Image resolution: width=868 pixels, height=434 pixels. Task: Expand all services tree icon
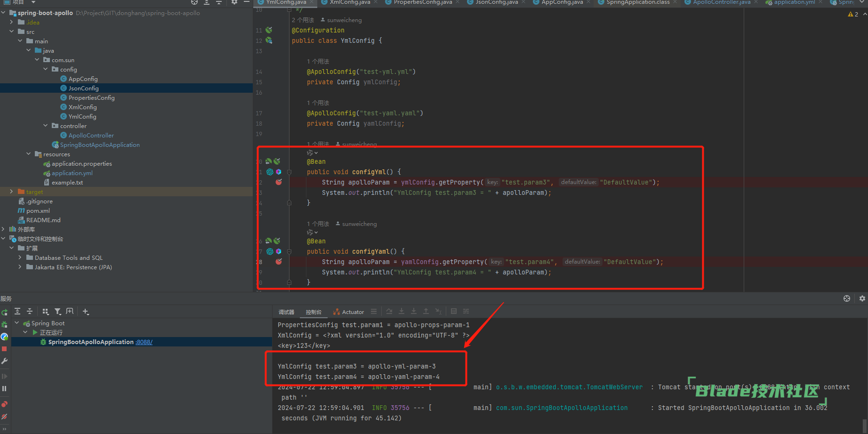click(17, 311)
